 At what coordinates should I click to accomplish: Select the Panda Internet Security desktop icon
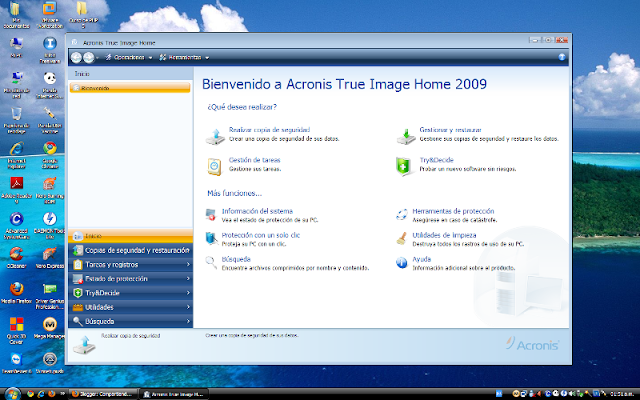50,85
